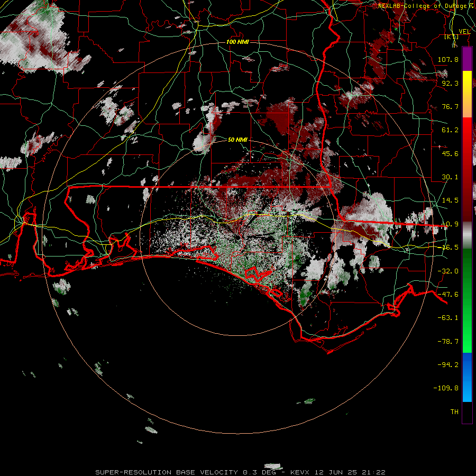Pick the gray segment of the velocity scale
The width and height of the screenshot is (476, 476).
click(467, 235)
